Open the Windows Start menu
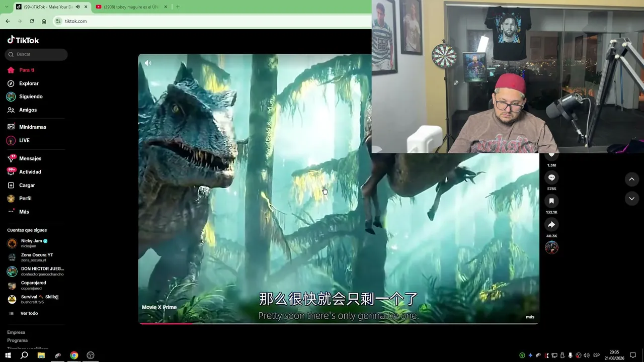The image size is (644, 362). [x=8, y=355]
